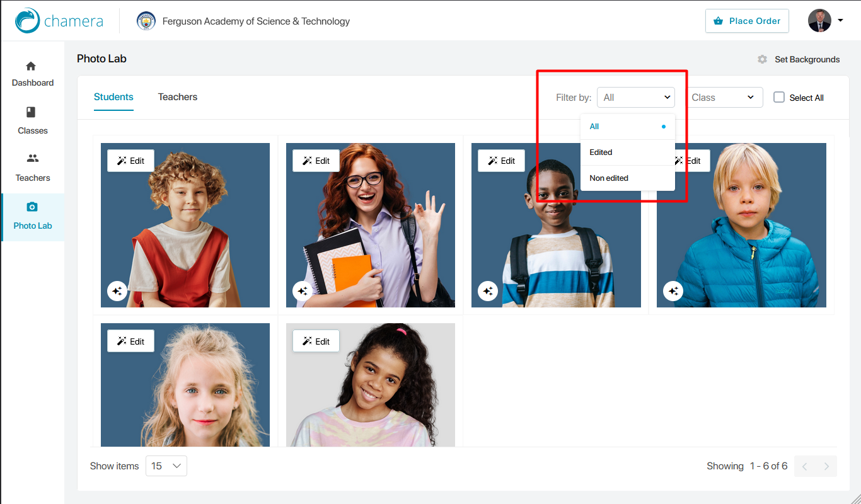
Task: Go to previous page arrow
Action: (x=805, y=466)
